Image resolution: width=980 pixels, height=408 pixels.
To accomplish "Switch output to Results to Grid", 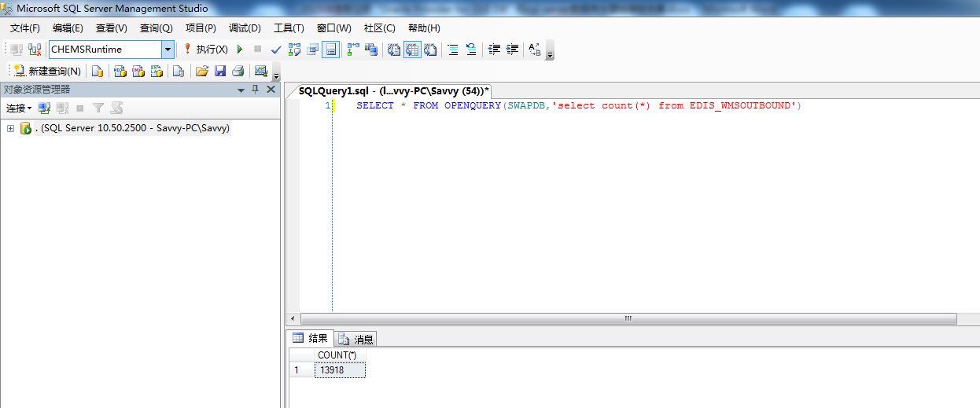I will [x=412, y=50].
